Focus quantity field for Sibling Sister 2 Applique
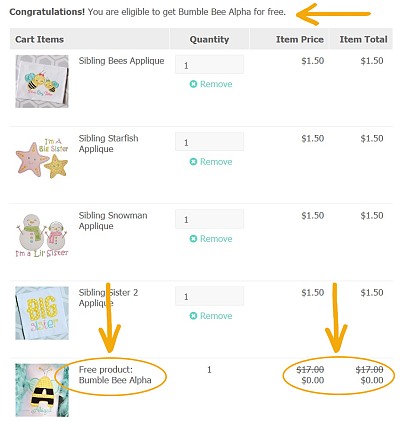400x421 pixels. point(209,296)
